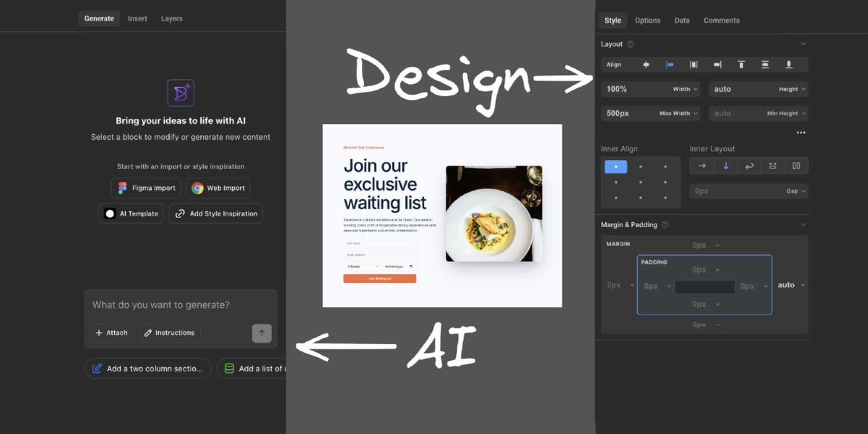Open the Min Height dropdown
The width and height of the screenshot is (868, 434).
(x=786, y=114)
